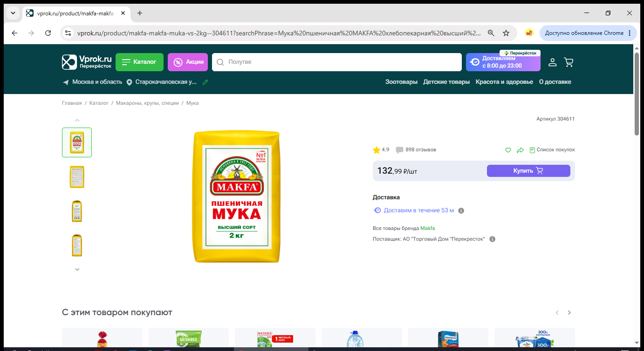Viewport: 644px width, 351px height.
Task: Click the 4.9 star rating
Action: (x=381, y=150)
